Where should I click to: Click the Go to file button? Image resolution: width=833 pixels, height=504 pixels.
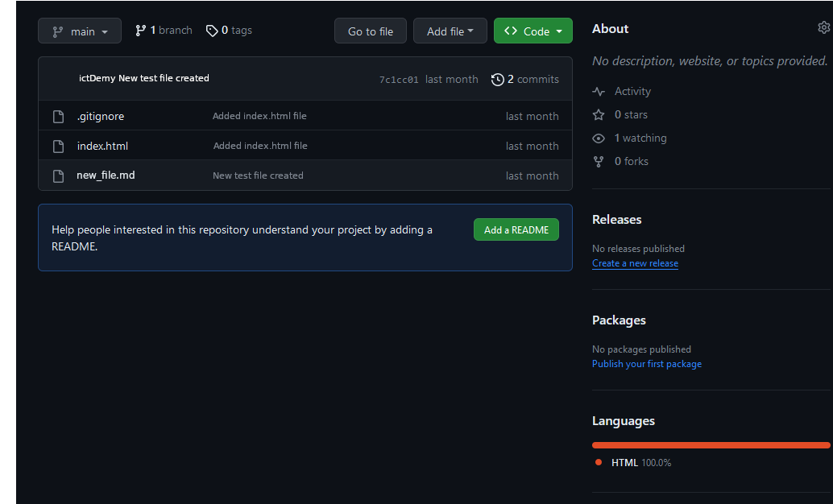(370, 31)
